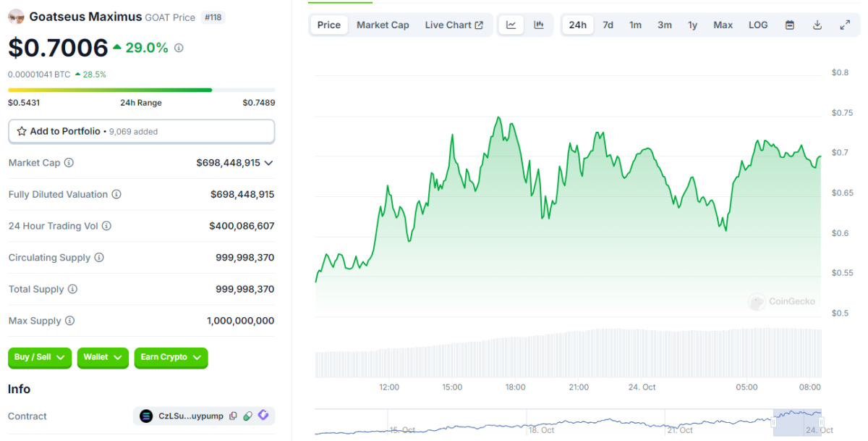Click the left handle of the range navigator

773,422
